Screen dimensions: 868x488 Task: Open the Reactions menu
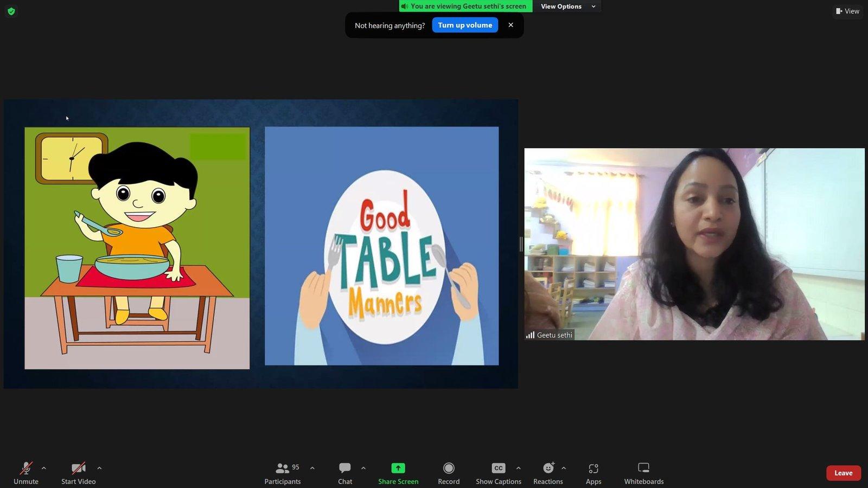click(x=548, y=473)
